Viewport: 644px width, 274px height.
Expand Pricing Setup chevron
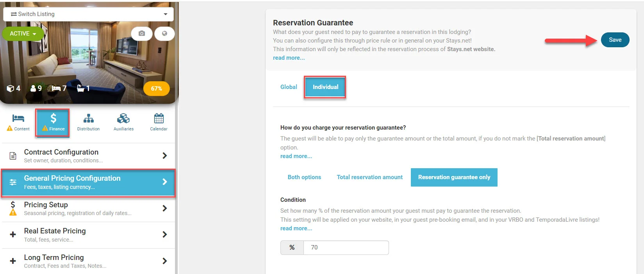click(x=164, y=208)
